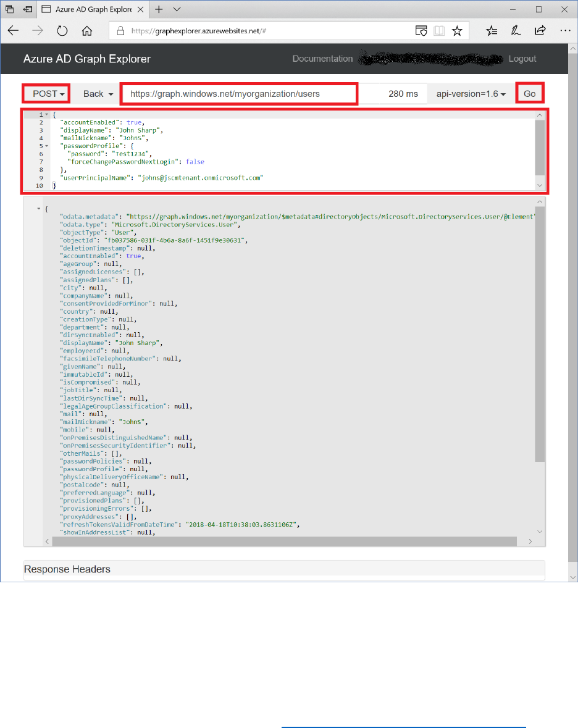Go to the browser Home icon
The height and width of the screenshot is (728, 578).
click(x=87, y=31)
